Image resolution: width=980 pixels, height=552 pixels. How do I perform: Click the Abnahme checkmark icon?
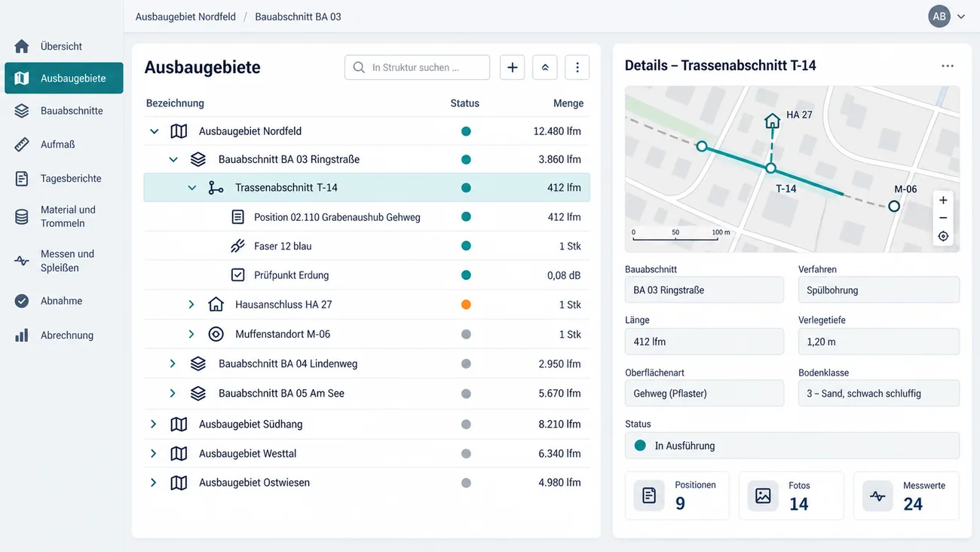pos(22,301)
